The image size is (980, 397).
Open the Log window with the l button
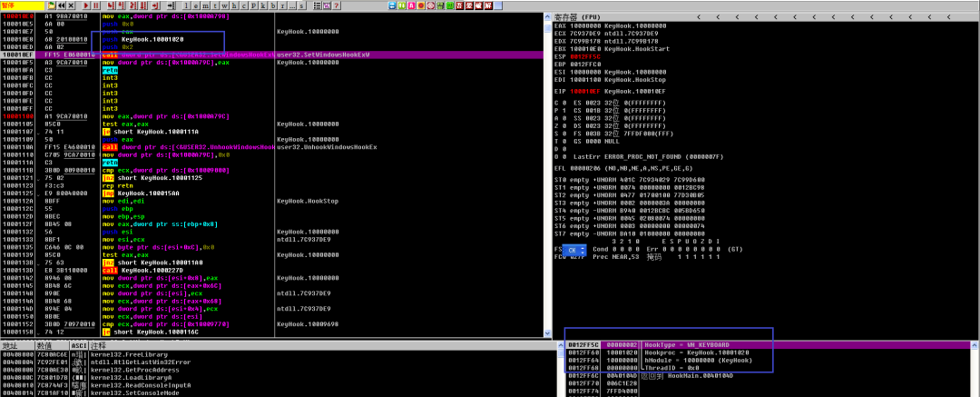pyautogui.click(x=187, y=5)
